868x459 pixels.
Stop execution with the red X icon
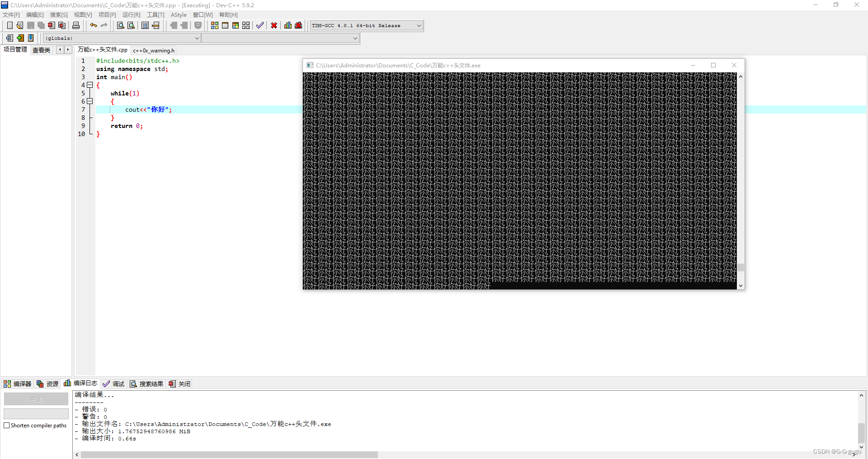point(274,25)
